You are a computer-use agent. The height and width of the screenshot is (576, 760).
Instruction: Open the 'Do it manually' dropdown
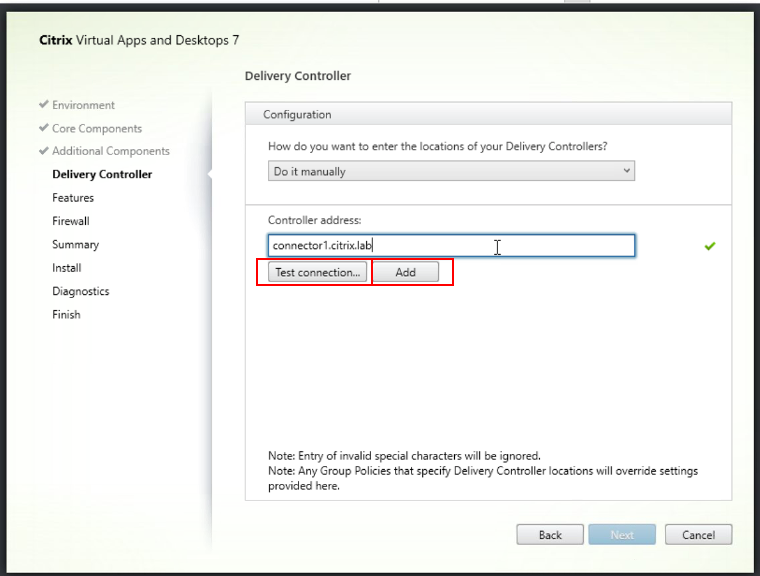tap(452, 171)
